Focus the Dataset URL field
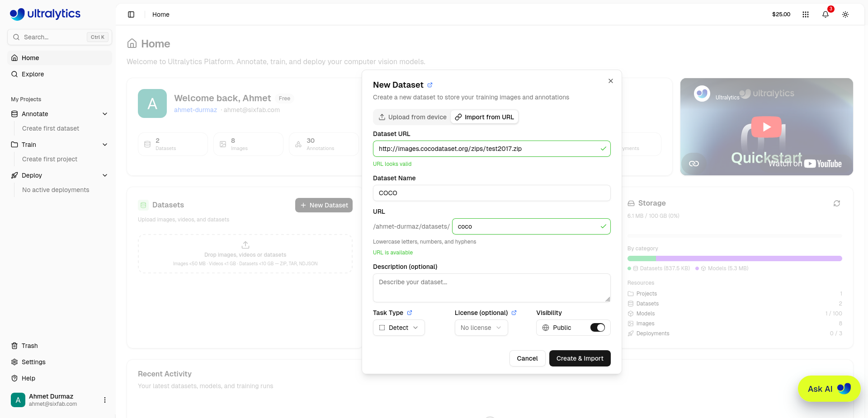The height and width of the screenshot is (418, 868). [491, 149]
